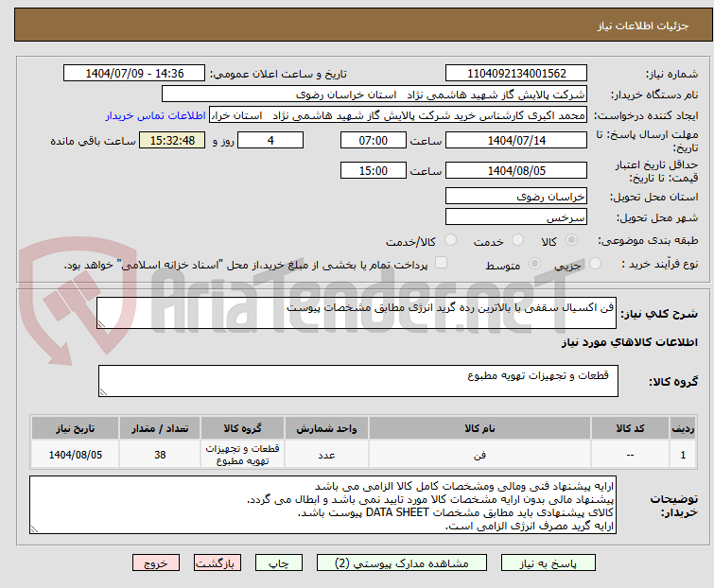Click the public announcement date field 1404/07/09
Image resolution: width=714 pixels, height=588 pixels.
coord(134,74)
